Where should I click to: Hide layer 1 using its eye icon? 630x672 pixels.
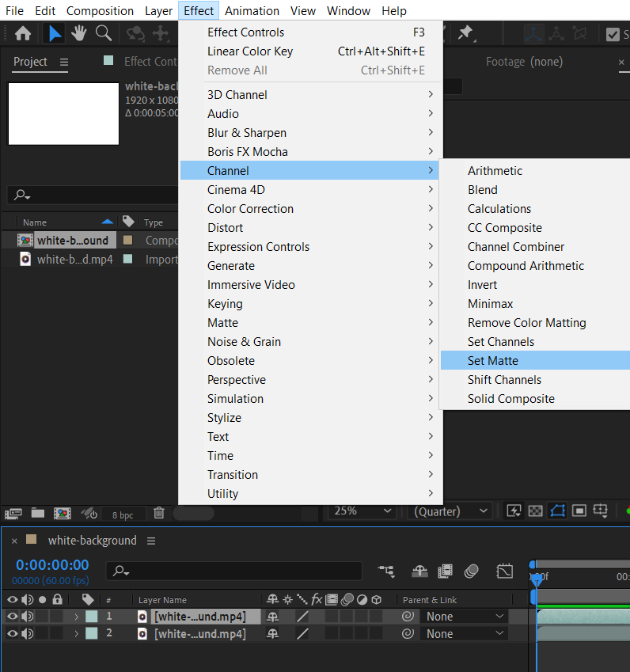coord(13,617)
